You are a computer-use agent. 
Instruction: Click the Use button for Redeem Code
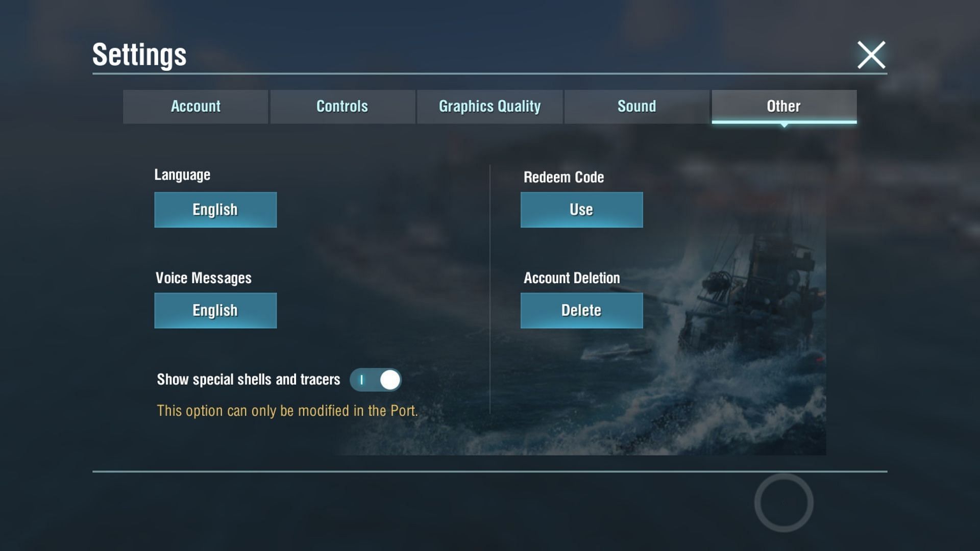(581, 209)
